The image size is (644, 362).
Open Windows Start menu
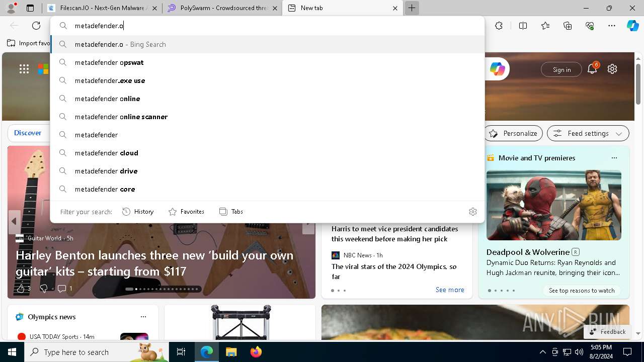pos(12,352)
